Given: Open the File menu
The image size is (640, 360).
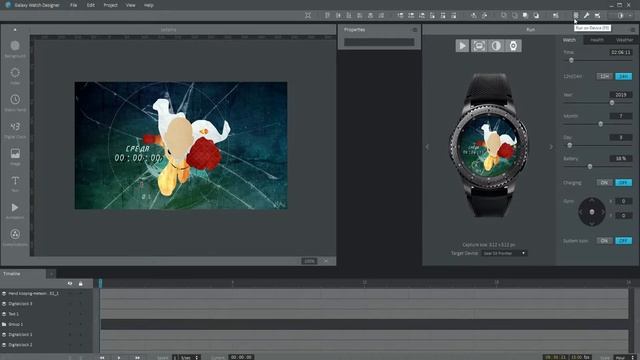Looking at the screenshot, I should coord(73,5).
